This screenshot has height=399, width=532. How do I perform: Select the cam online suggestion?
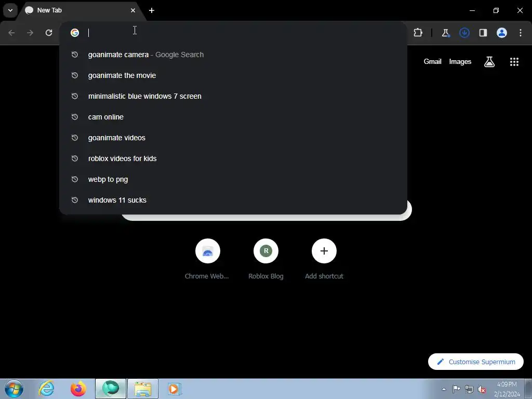coord(233,117)
